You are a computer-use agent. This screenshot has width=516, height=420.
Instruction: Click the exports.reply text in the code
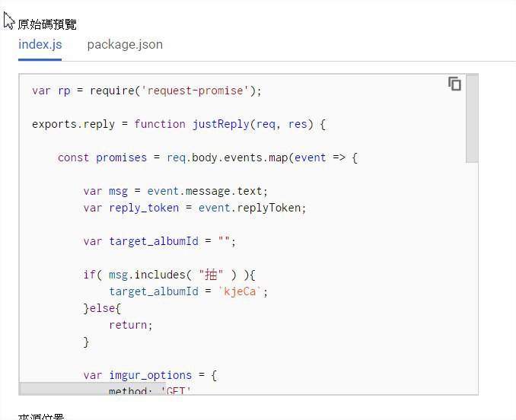[x=70, y=124]
